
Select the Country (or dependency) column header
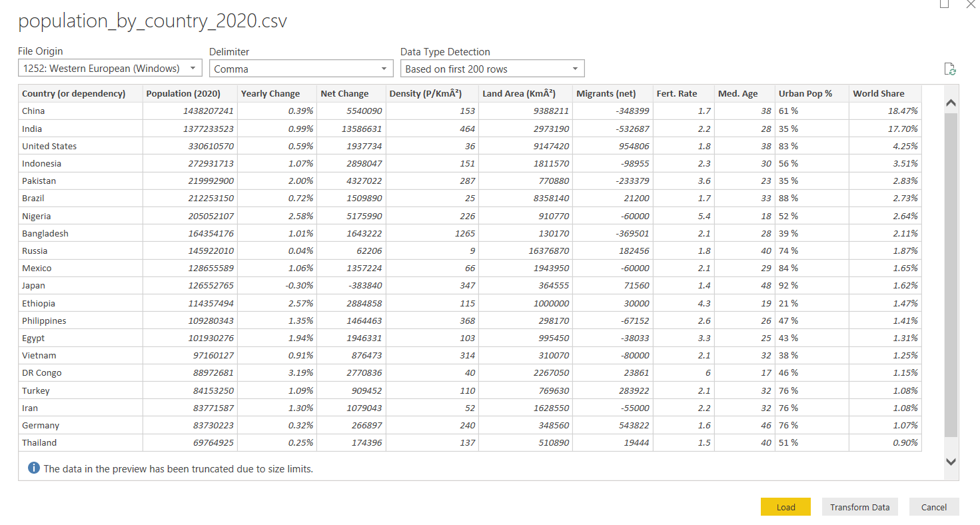(74, 94)
